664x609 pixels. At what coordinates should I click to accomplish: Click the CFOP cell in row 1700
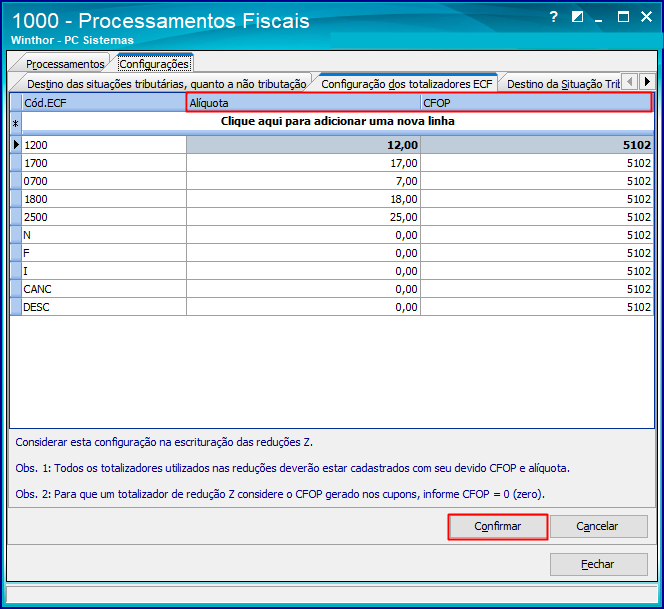pyautogui.click(x=537, y=163)
